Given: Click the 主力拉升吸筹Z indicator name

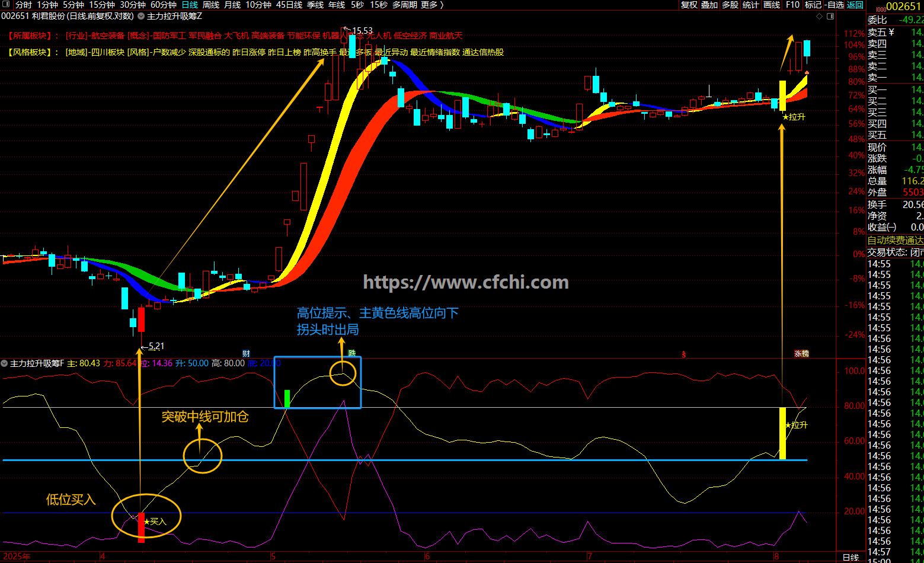Looking at the screenshot, I should (x=175, y=17).
